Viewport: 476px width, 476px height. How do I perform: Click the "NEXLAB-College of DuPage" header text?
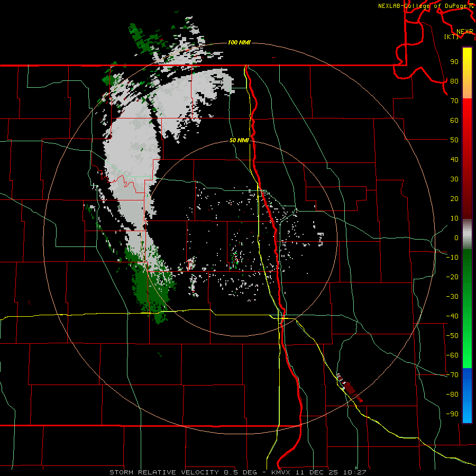tap(422, 6)
